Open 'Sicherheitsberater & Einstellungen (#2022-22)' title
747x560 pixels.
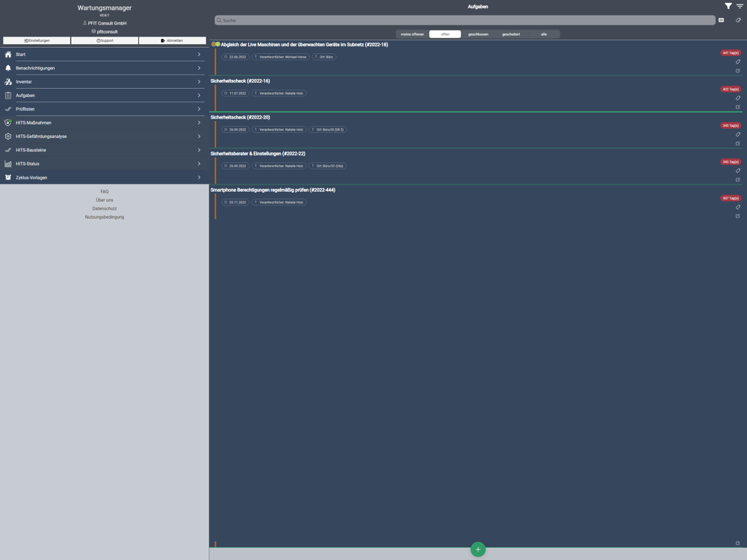[258, 154]
